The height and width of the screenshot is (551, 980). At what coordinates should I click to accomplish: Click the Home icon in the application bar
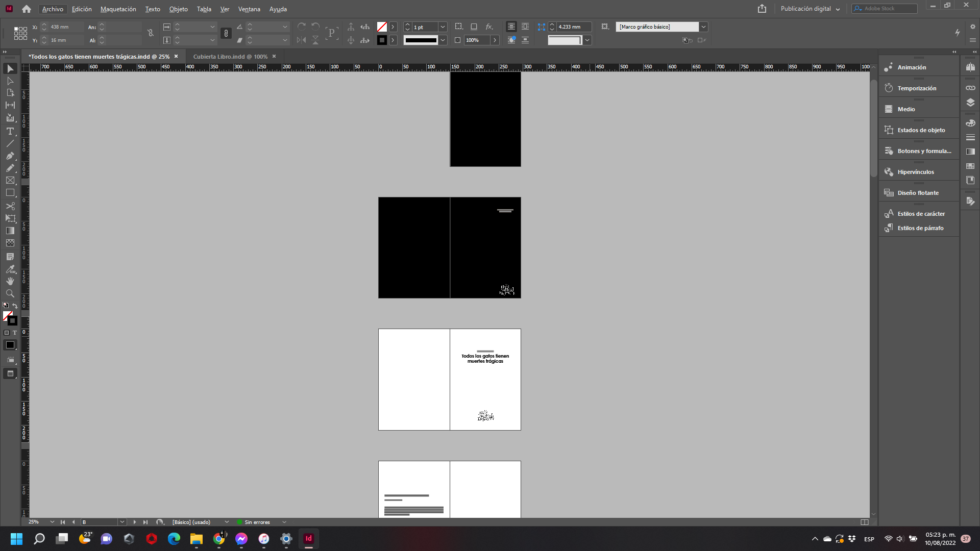coord(27,9)
